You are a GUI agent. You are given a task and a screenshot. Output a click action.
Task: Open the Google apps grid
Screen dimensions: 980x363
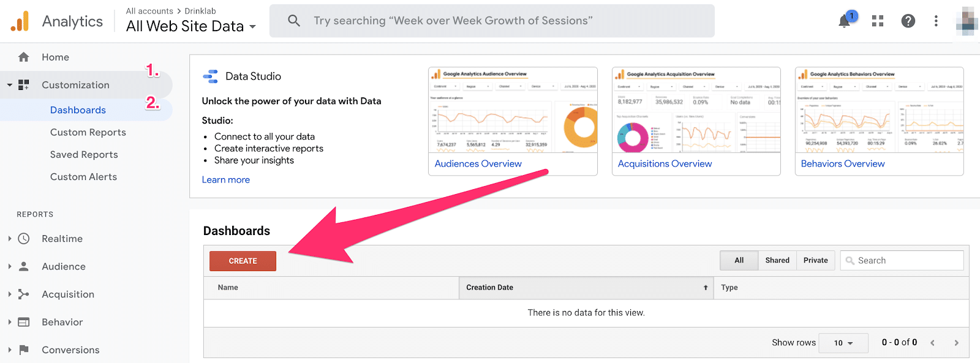[878, 21]
